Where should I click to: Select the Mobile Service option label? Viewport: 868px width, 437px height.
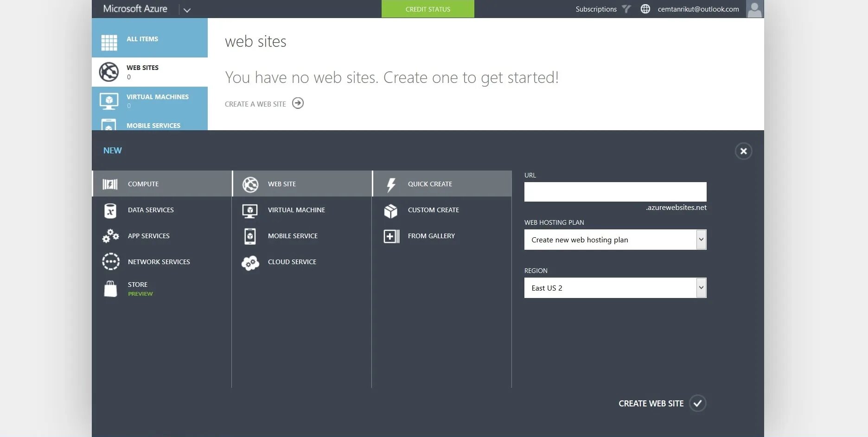(x=293, y=236)
